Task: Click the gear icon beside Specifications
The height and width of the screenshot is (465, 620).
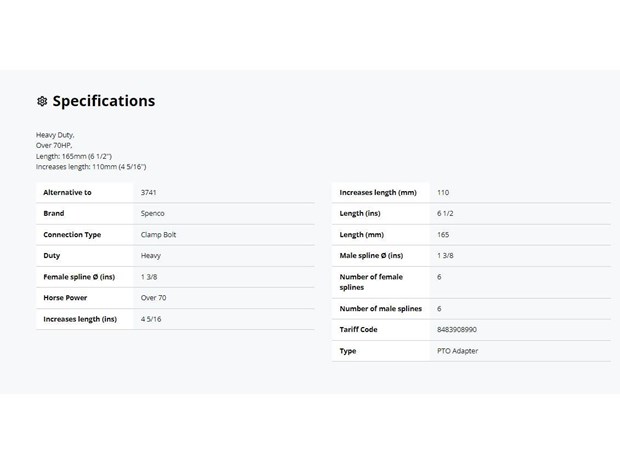Action: pyautogui.click(x=42, y=101)
